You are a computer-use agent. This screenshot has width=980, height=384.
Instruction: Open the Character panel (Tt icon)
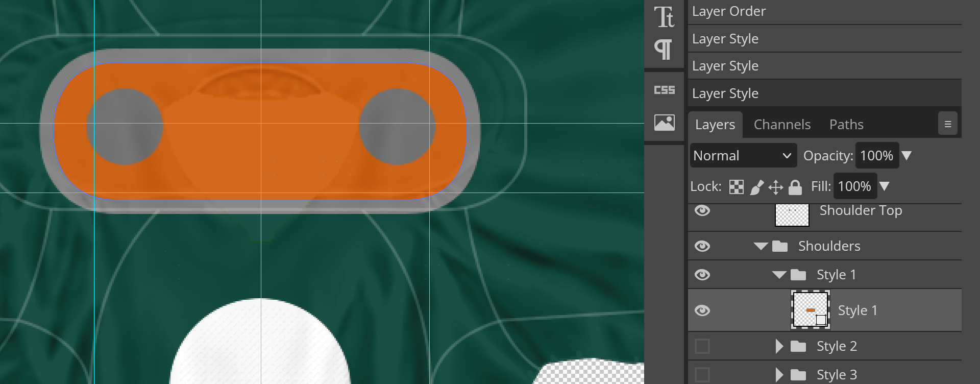pyautogui.click(x=664, y=17)
